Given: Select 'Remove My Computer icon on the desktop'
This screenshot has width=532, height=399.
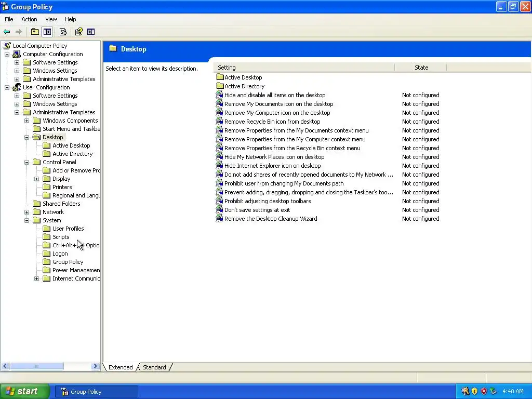Looking at the screenshot, I should 277,113.
